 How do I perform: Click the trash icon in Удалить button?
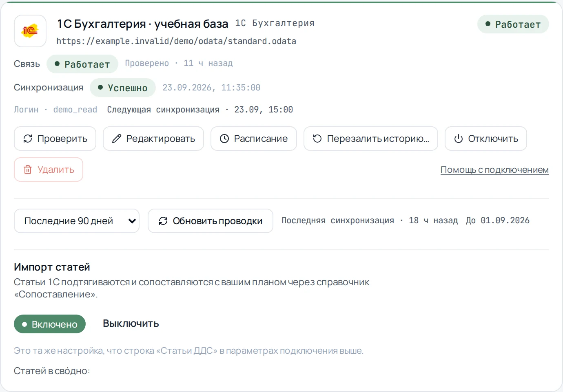28,170
